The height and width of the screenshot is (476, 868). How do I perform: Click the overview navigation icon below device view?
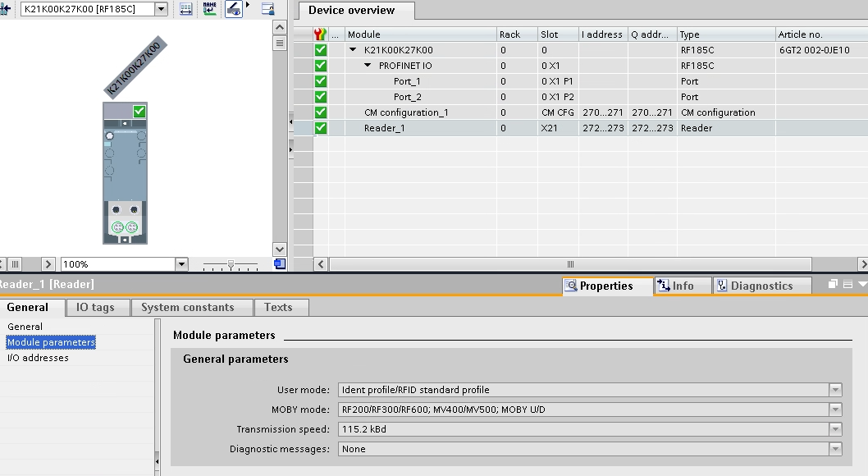coord(280,264)
